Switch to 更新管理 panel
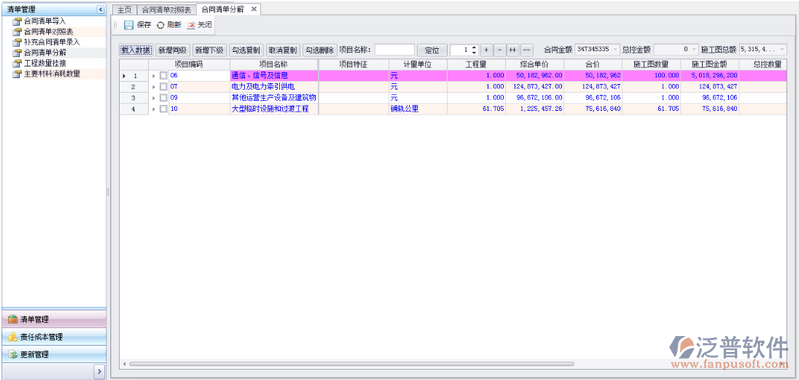 coord(54,354)
